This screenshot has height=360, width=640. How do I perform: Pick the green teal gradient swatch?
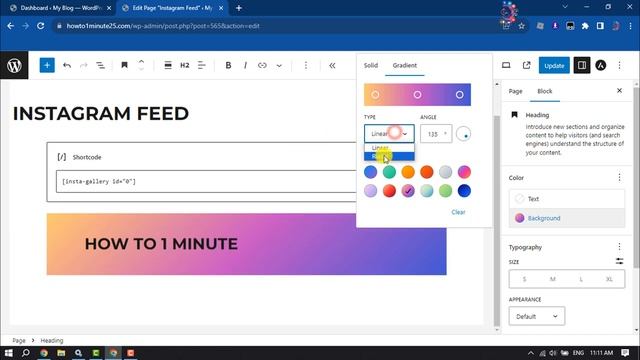click(x=389, y=172)
